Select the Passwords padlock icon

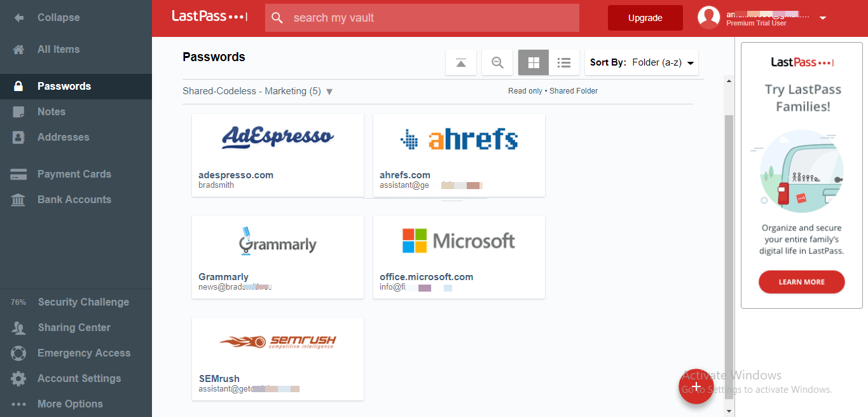pyautogui.click(x=19, y=86)
